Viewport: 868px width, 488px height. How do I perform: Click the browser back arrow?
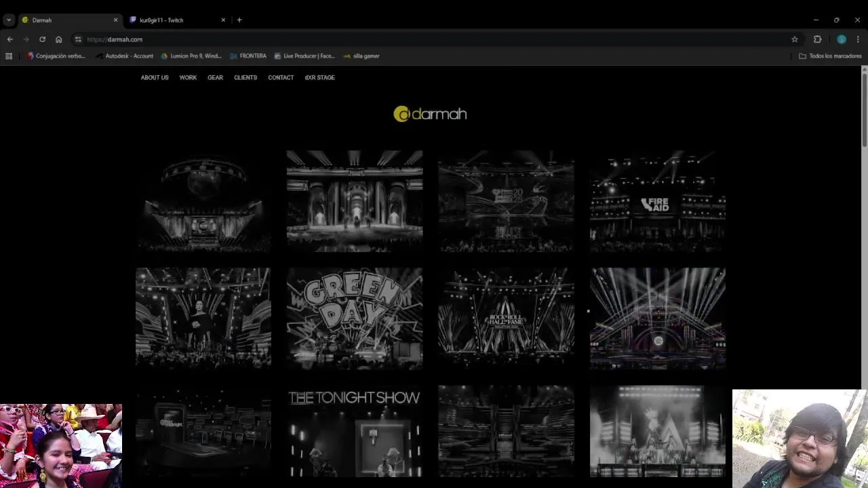[9, 39]
